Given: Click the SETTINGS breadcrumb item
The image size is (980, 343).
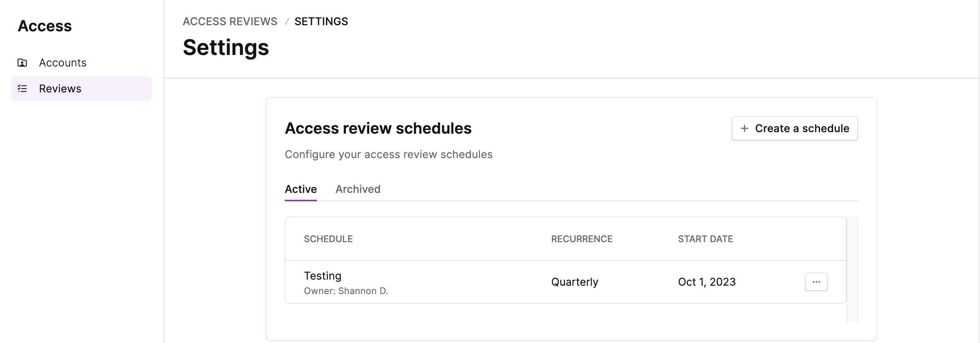Looking at the screenshot, I should [x=321, y=21].
